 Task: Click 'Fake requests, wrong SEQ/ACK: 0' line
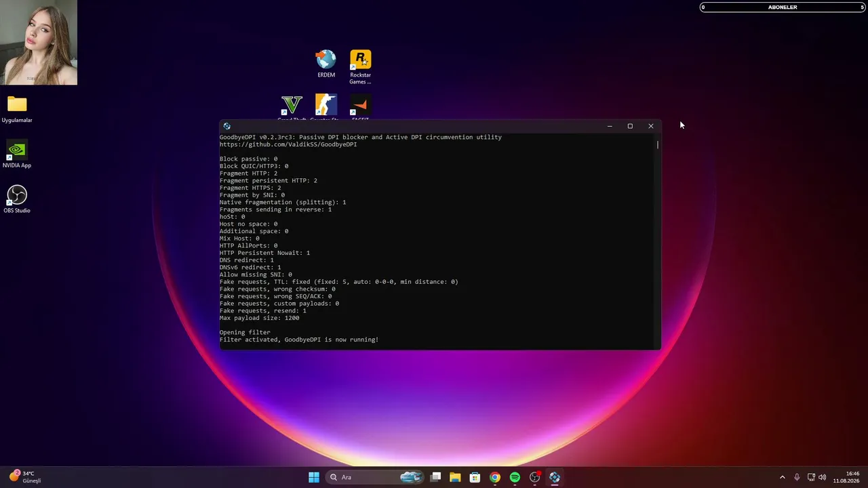coord(275,296)
